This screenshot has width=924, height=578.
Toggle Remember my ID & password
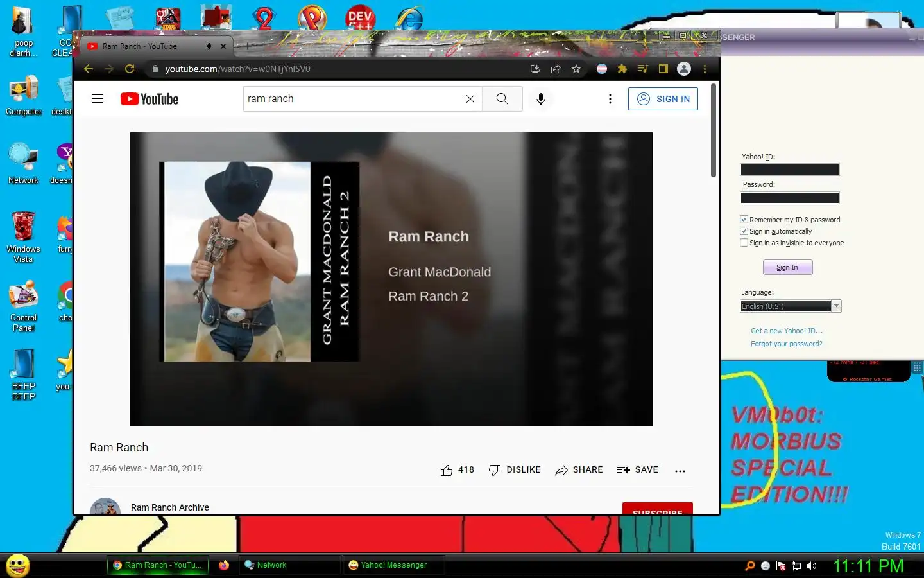click(744, 220)
